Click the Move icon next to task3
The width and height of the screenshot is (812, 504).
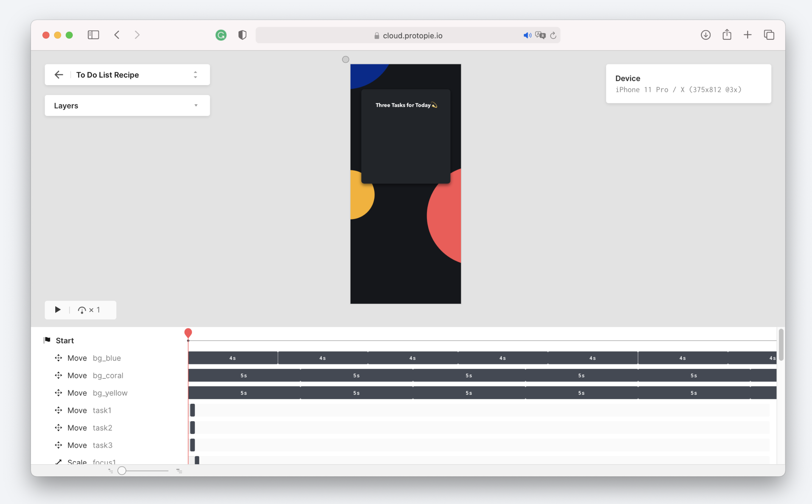pyautogui.click(x=58, y=445)
